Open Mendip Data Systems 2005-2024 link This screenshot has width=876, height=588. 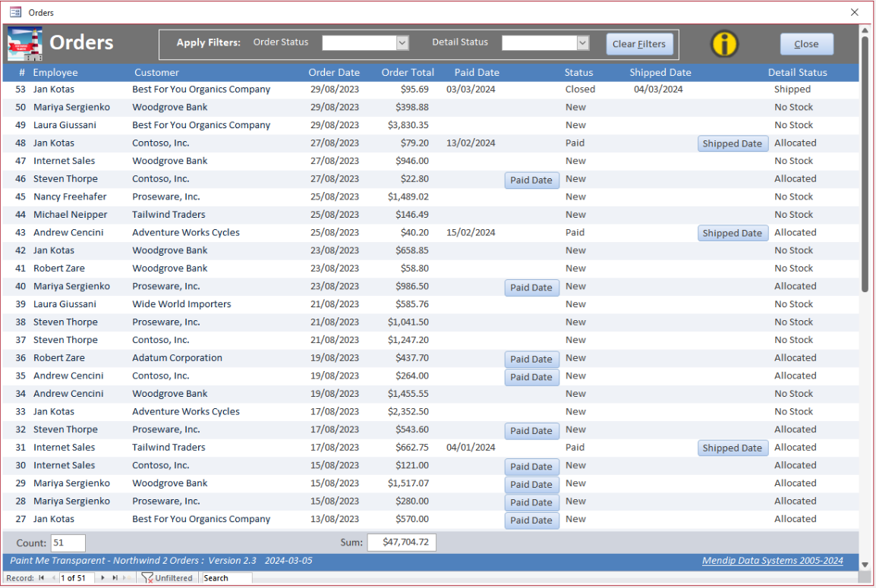772,560
